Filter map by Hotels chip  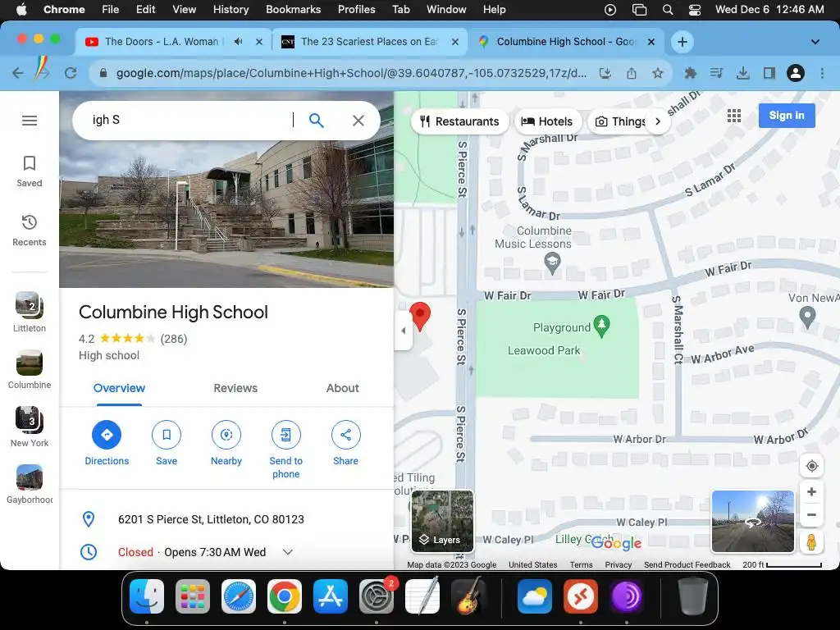click(x=546, y=121)
